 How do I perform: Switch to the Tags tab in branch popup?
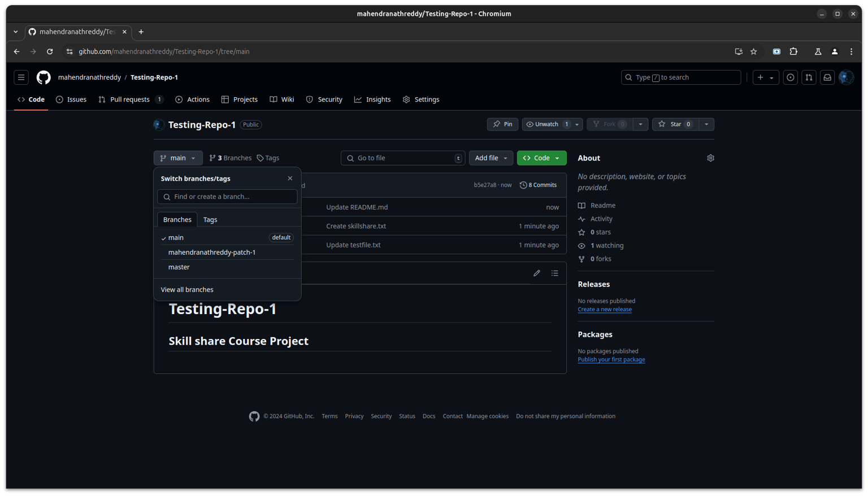tap(210, 220)
